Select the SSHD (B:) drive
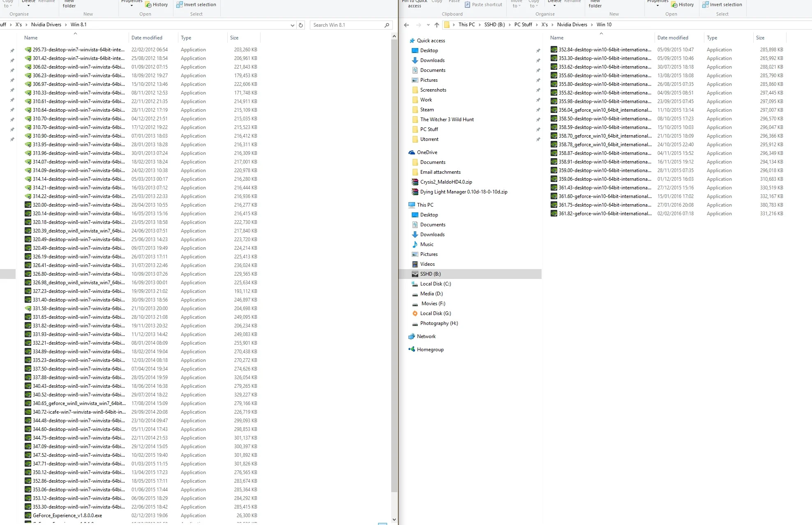 click(470, 274)
